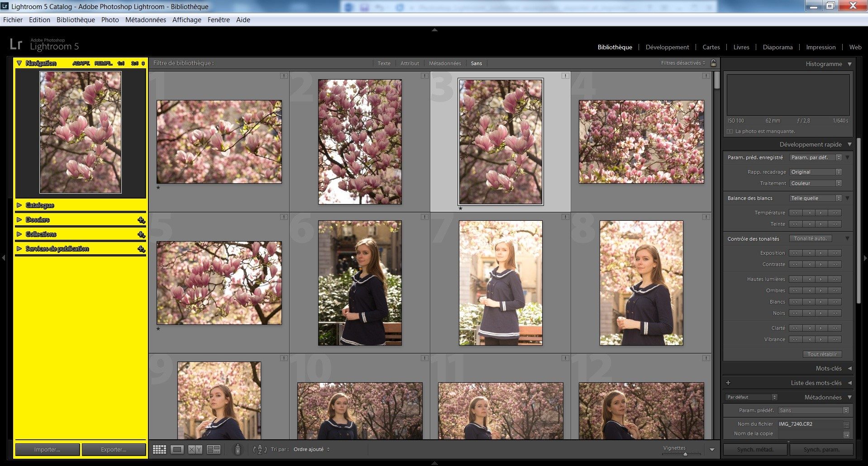Image resolution: width=868 pixels, height=466 pixels.
Task: Click the Importer button
Action: (48, 450)
